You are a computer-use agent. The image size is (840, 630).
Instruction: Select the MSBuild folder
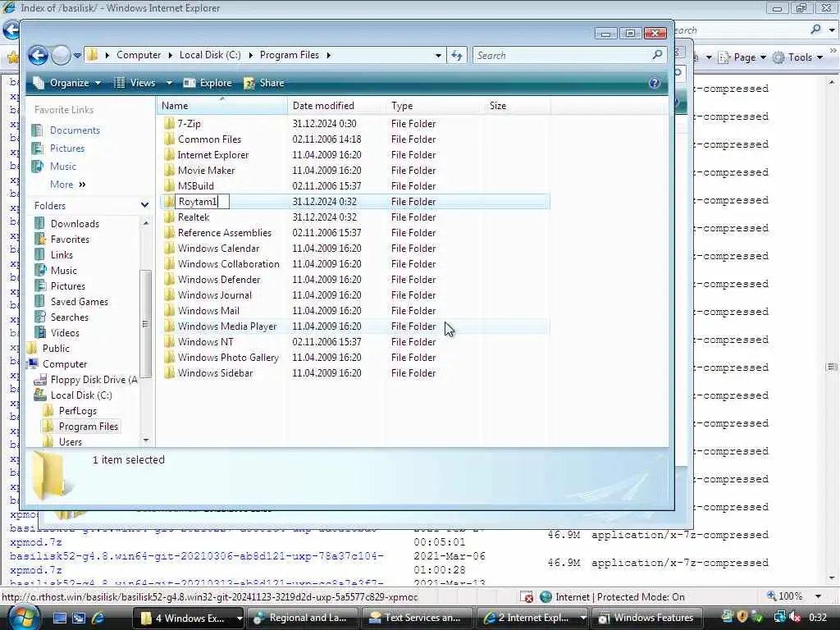[x=195, y=186]
